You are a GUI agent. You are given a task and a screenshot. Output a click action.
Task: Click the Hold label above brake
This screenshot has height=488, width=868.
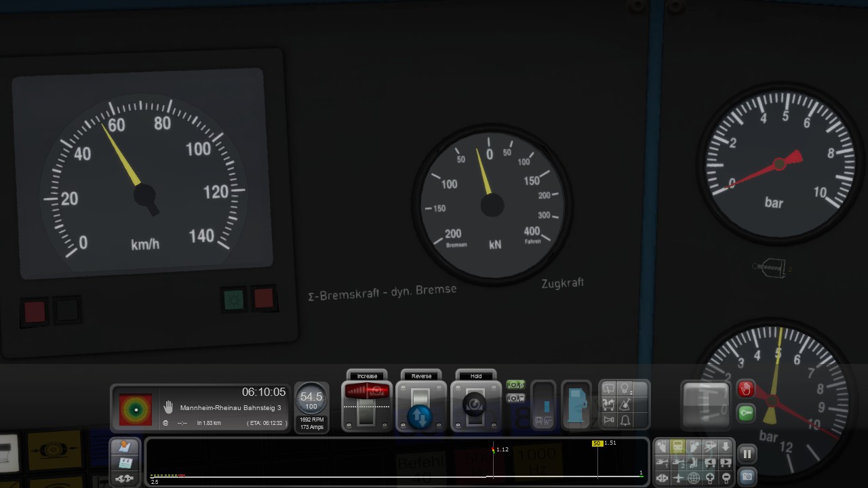(476, 376)
